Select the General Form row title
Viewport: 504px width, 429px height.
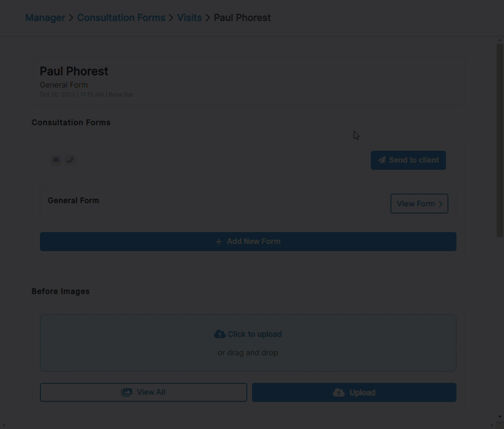(x=74, y=200)
